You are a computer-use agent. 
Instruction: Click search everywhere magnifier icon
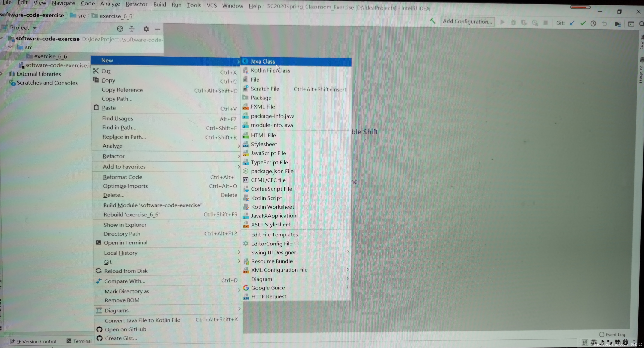641,24
